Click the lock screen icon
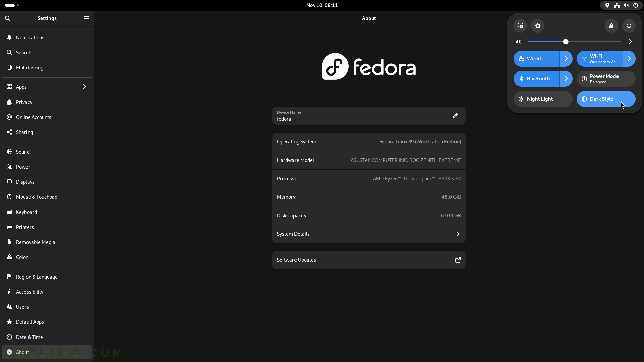Screen dimensions: 644x362 point(611,26)
